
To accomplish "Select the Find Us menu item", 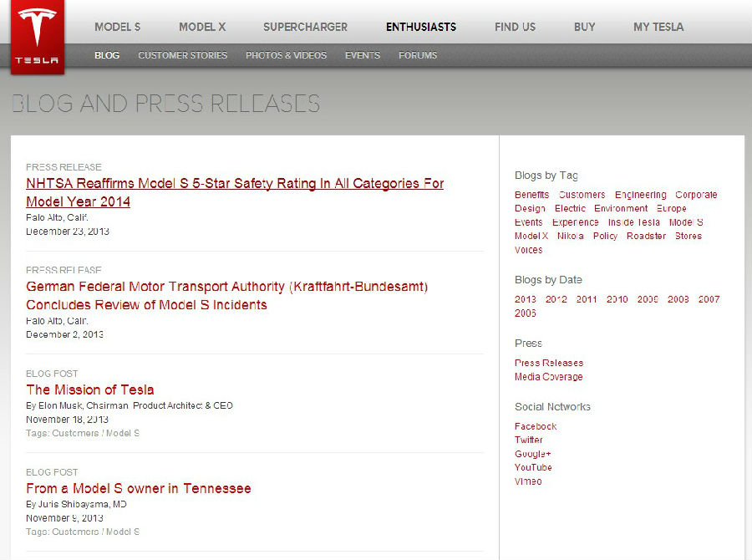I will point(515,27).
